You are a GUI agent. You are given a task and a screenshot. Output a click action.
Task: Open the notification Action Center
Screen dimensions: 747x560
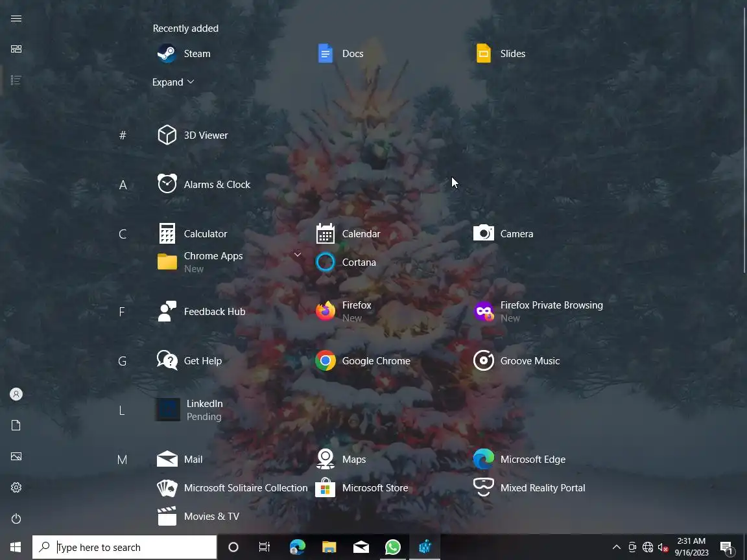[x=726, y=547]
